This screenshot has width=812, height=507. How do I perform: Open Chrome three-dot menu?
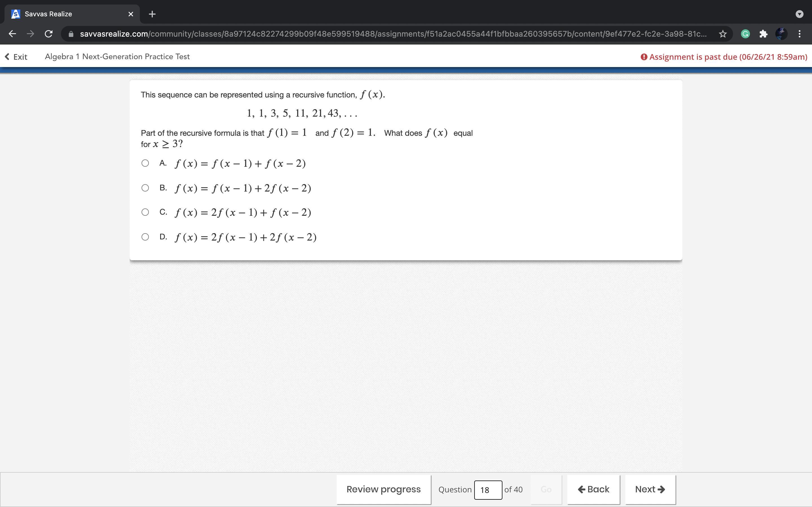800,34
